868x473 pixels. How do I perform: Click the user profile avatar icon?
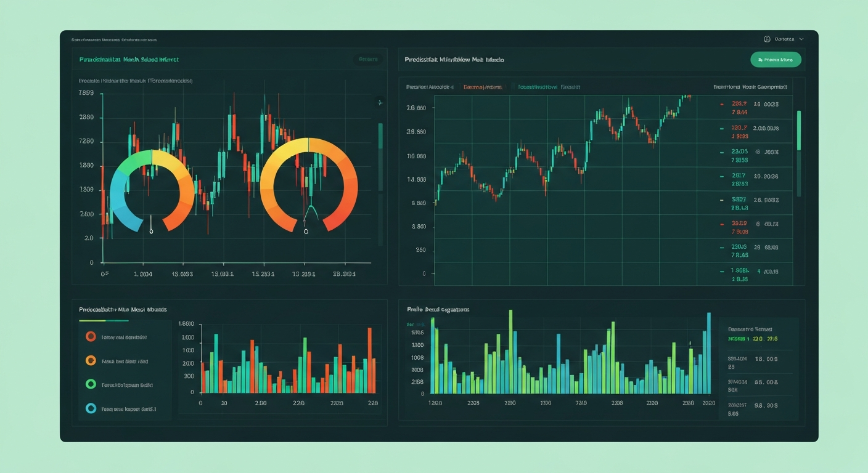(767, 39)
